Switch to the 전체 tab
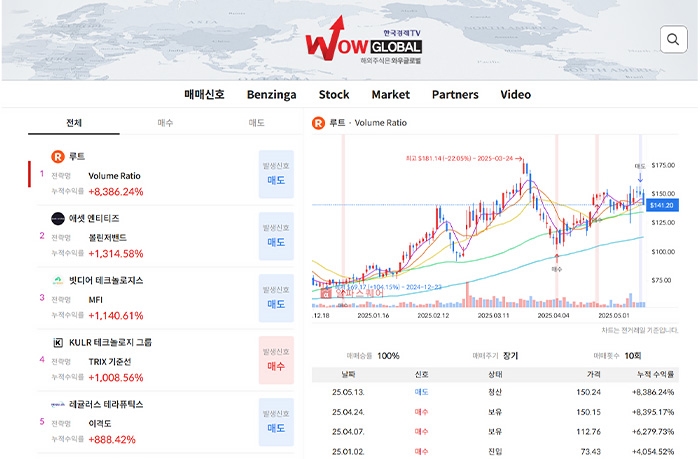The height and width of the screenshot is (459, 700). pos(74,123)
